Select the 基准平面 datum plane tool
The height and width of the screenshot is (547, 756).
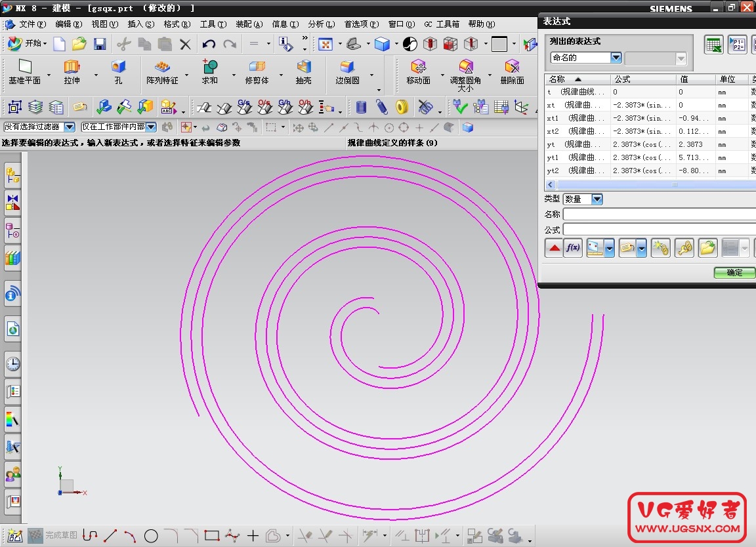(24, 71)
